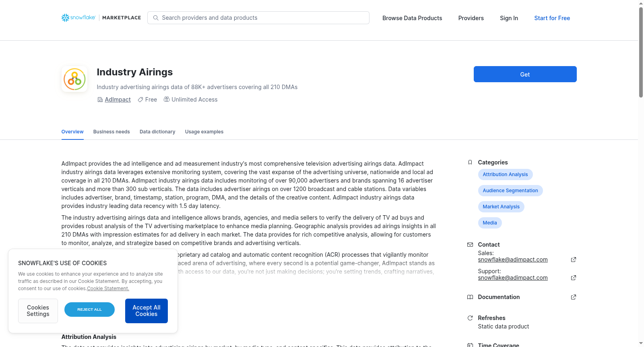The image size is (644, 347).
Task: Select the Audience Segmentation category chip
Action: coord(510,191)
